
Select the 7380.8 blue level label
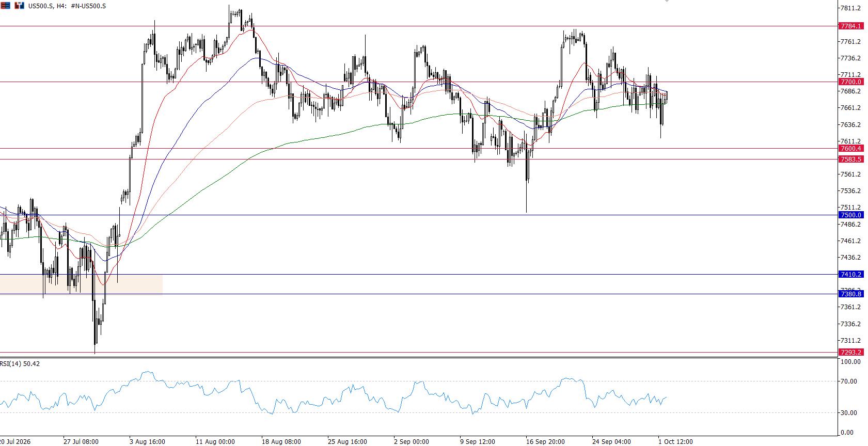(x=850, y=294)
